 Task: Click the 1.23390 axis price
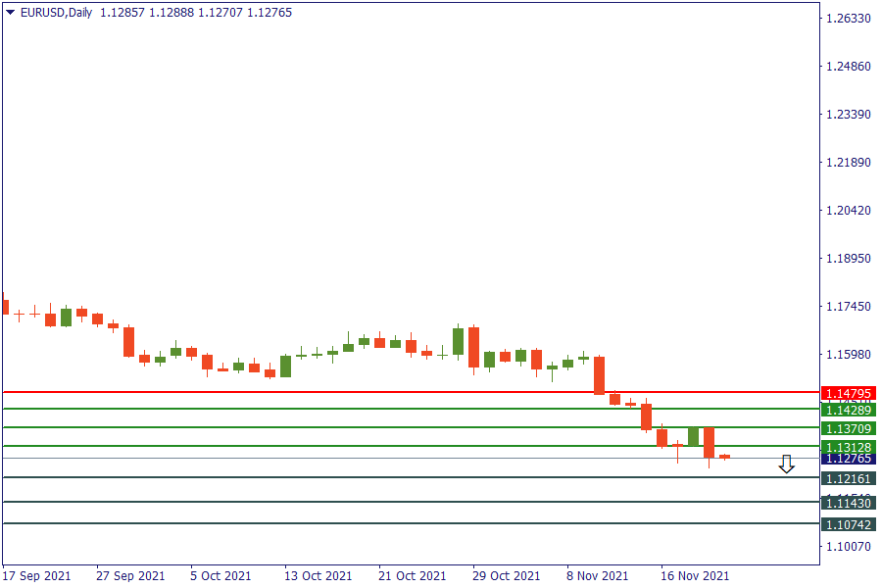click(x=849, y=115)
